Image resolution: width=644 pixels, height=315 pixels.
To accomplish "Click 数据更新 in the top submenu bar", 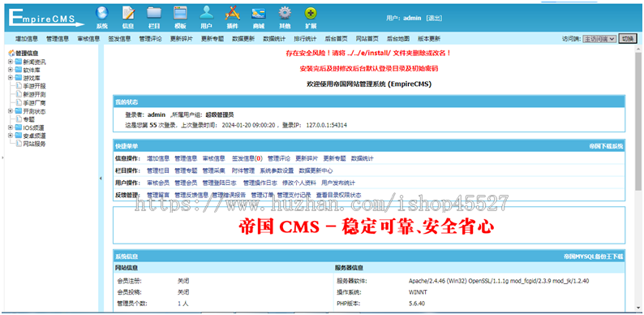I will pos(243,39).
